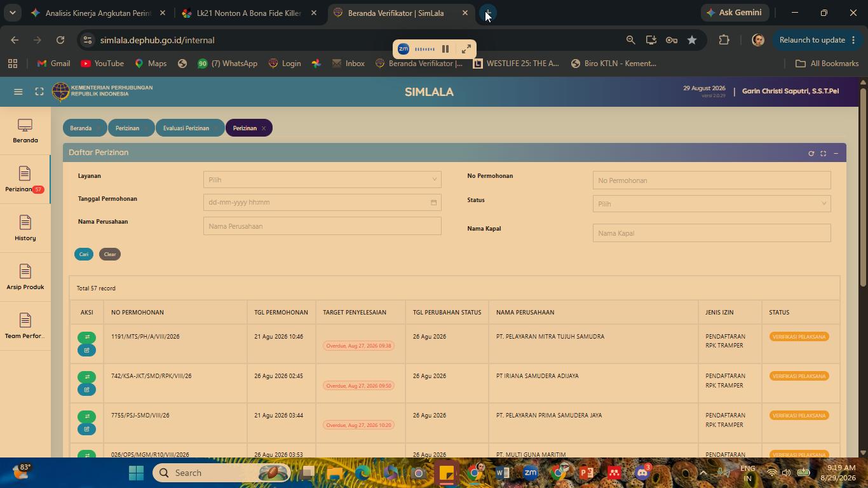The width and height of the screenshot is (868, 488).
Task: Click the Cari button
Action: 84,254
